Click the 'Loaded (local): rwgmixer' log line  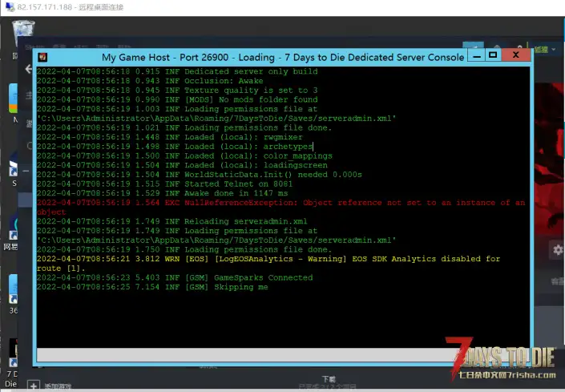[x=170, y=137]
